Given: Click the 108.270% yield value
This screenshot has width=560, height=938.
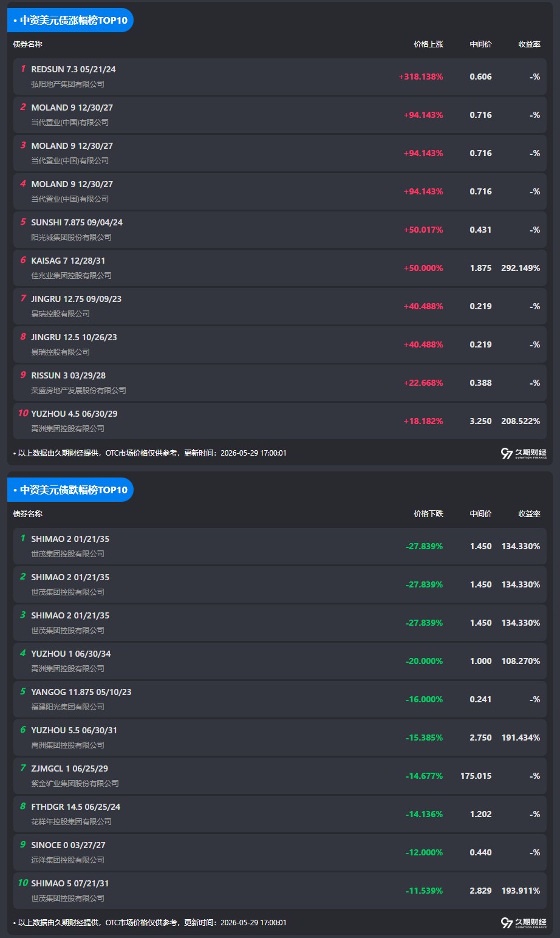Looking at the screenshot, I should coord(521,662).
